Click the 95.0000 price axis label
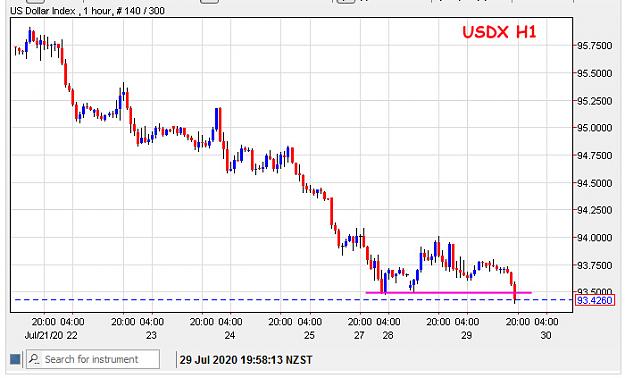This screenshot has width=625, height=378. (x=595, y=128)
